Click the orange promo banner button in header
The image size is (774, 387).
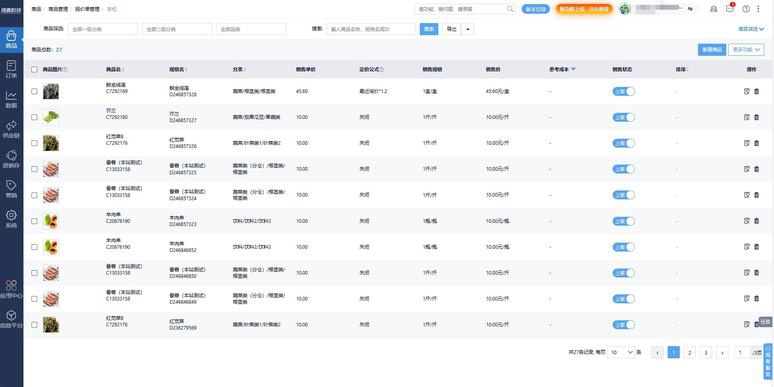point(584,9)
